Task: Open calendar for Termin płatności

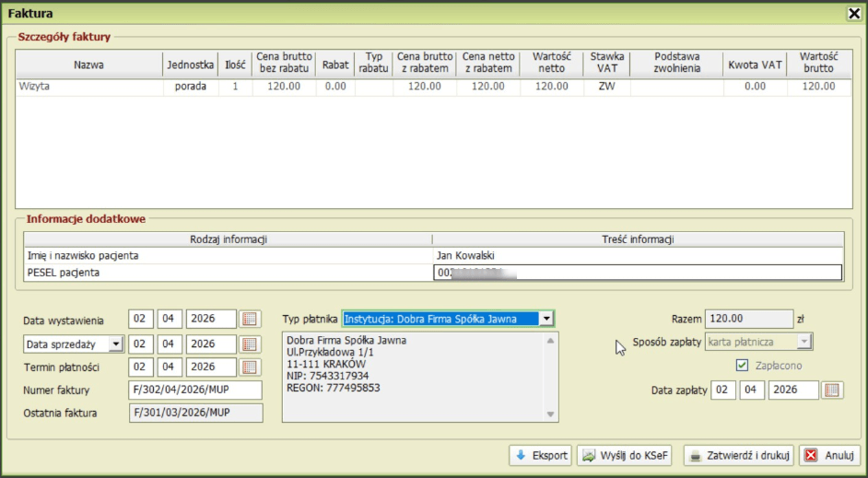Action: point(250,367)
